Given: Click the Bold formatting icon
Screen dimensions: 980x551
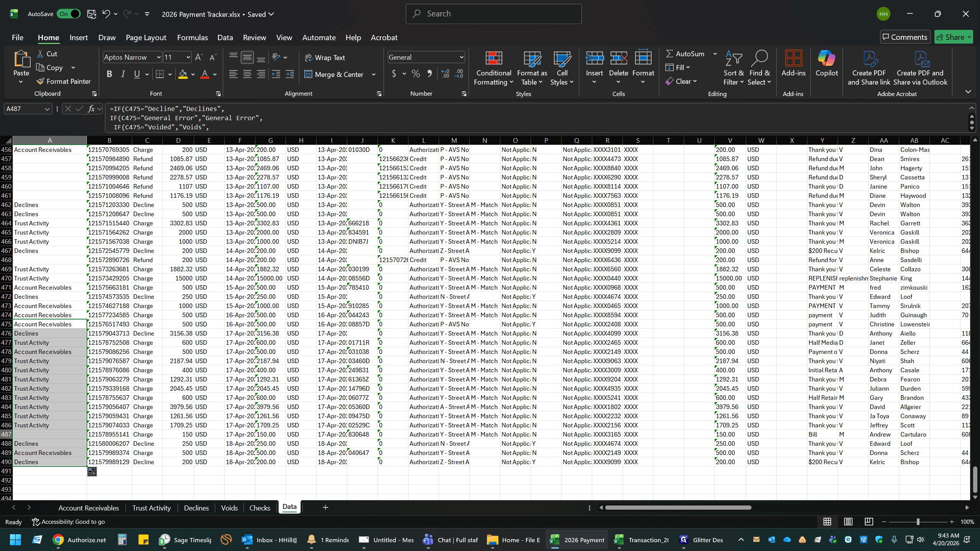Looking at the screenshot, I should click(x=109, y=74).
